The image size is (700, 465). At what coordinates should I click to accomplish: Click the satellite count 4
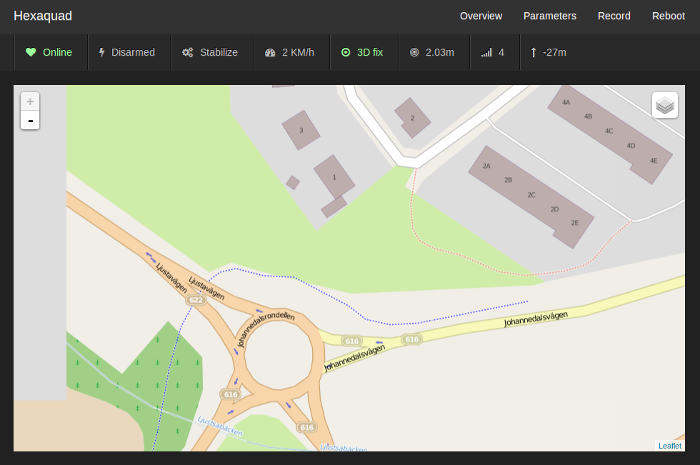pyautogui.click(x=501, y=52)
